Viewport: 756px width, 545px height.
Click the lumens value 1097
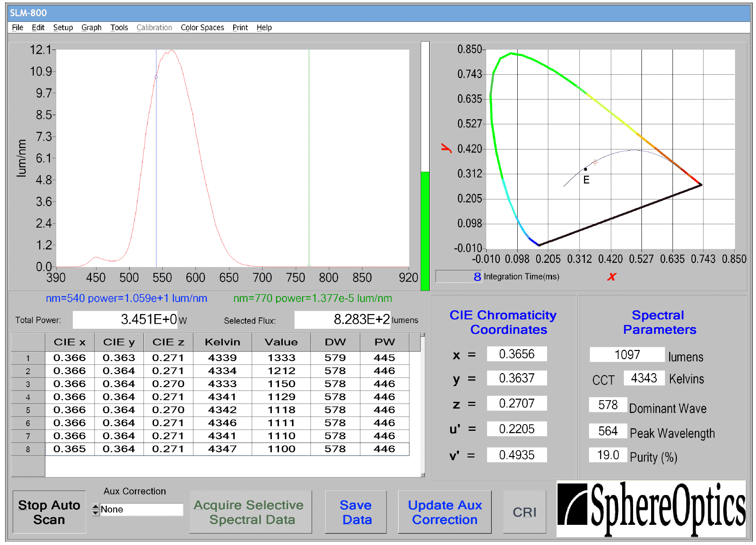627,355
